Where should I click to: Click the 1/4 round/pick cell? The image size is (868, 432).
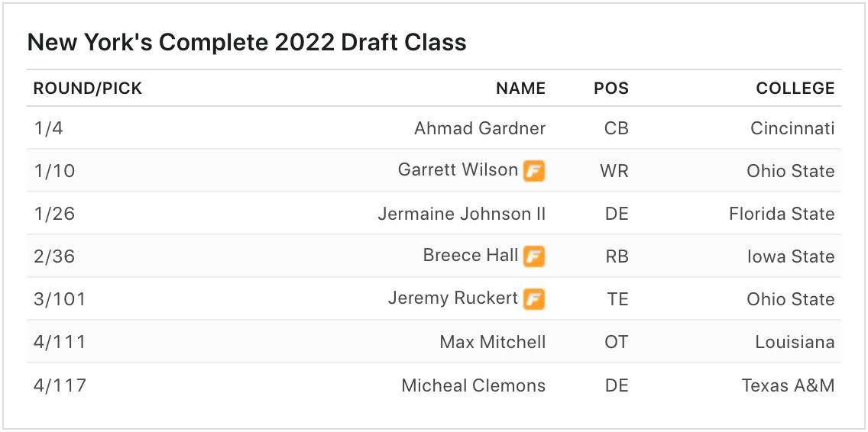tap(48, 128)
